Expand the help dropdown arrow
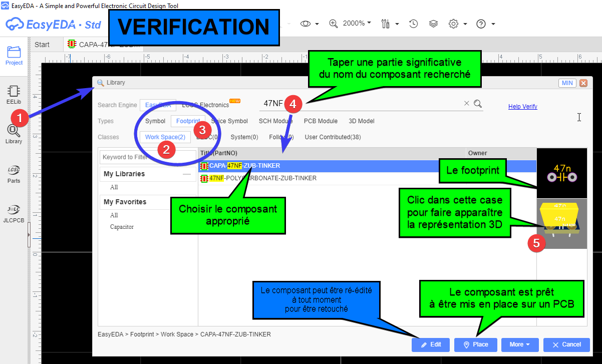Image resolution: width=602 pixels, height=364 pixels. point(493,24)
